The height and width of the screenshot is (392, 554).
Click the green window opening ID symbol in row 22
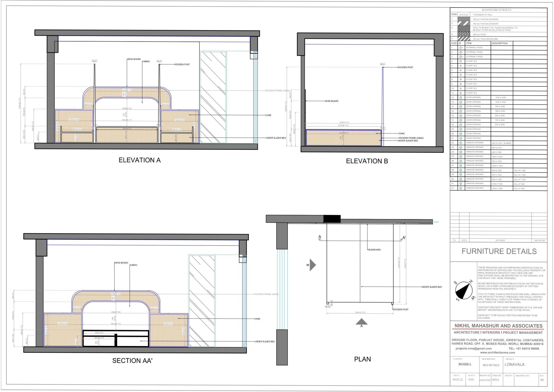click(461, 143)
